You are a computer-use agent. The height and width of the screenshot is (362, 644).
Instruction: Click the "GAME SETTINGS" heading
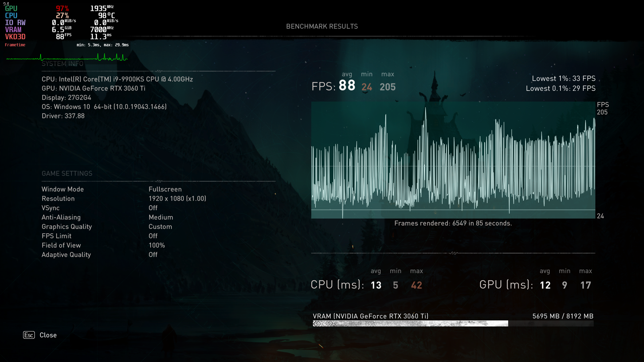pos(67,174)
